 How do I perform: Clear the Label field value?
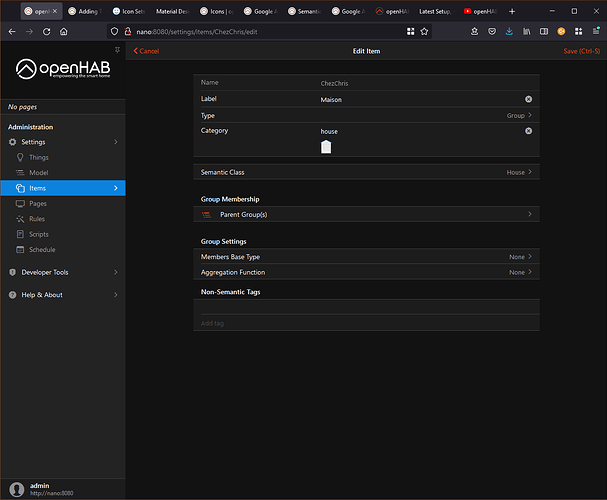(528, 99)
